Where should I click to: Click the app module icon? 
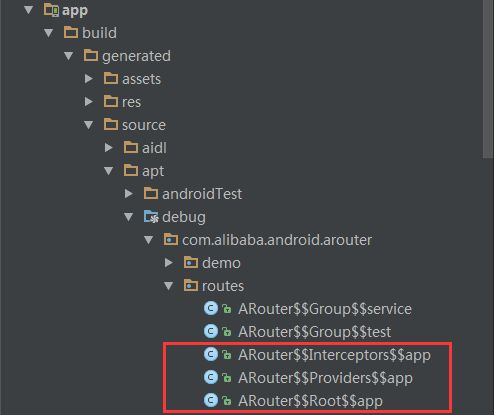51,10
